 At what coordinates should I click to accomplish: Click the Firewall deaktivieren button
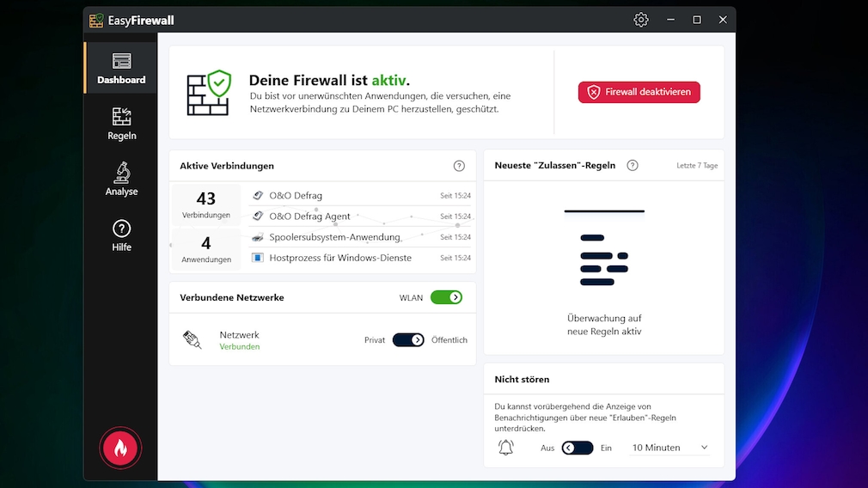point(639,92)
